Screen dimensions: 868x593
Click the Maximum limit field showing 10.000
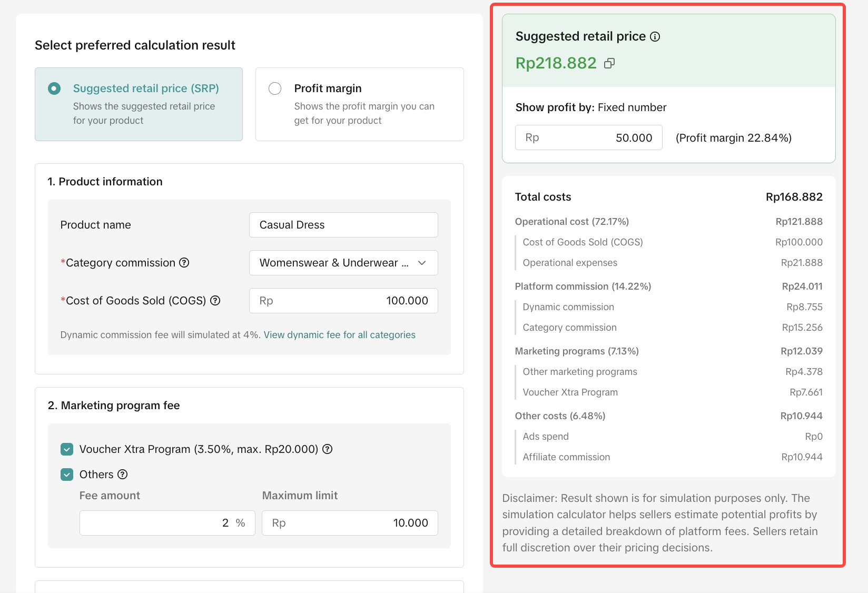[x=349, y=523]
